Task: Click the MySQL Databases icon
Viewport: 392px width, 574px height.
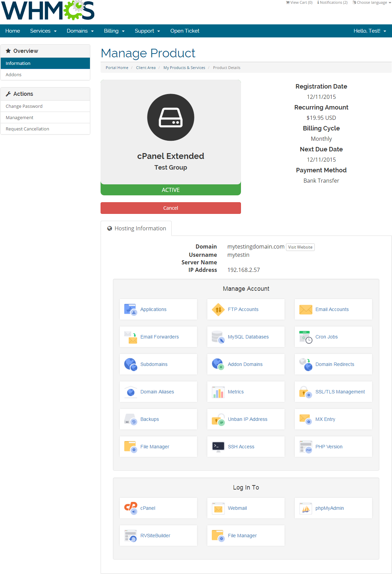Action: click(218, 337)
